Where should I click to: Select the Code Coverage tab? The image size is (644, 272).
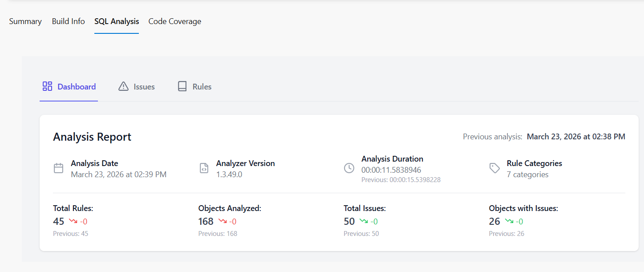[174, 21]
